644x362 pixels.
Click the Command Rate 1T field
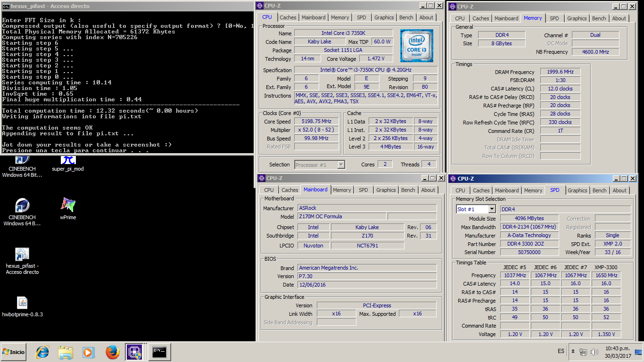561,131
